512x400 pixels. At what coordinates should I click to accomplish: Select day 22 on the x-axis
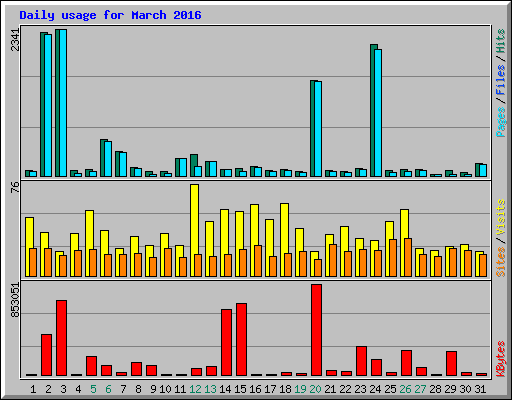[x=345, y=389]
